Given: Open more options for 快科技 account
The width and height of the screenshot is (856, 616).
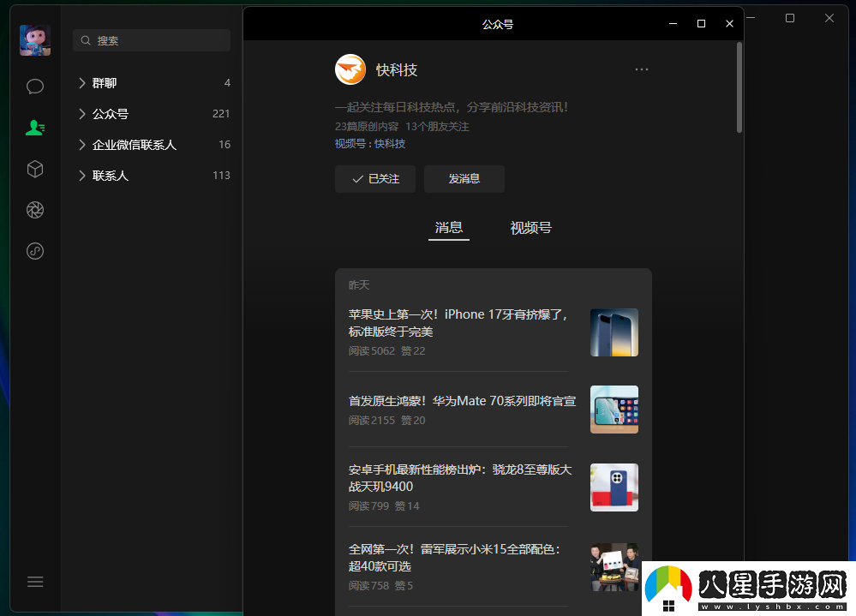Looking at the screenshot, I should 641,69.
